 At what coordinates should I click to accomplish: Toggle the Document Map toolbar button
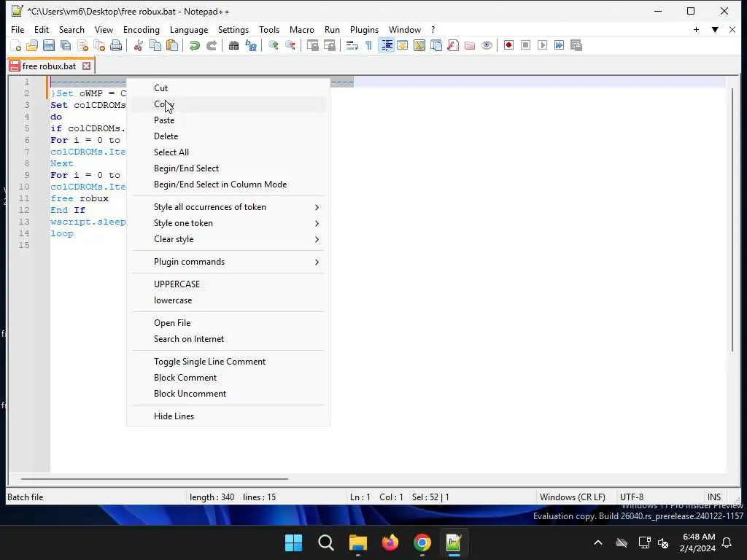[x=419, y=45]
